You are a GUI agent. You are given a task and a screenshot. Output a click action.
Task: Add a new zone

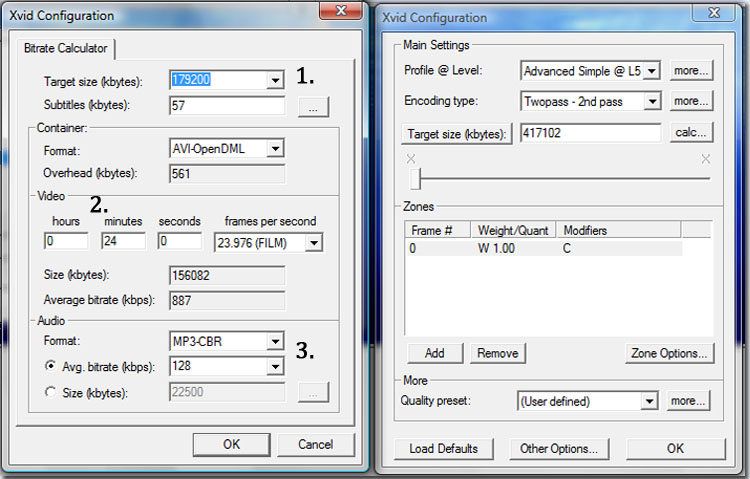click(x=435, y=353)
